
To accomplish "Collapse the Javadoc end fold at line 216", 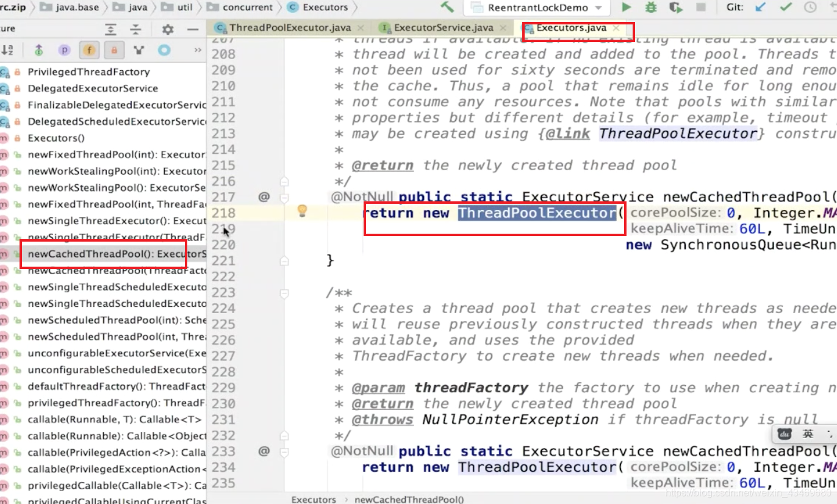I will click(x=284, y=181).
